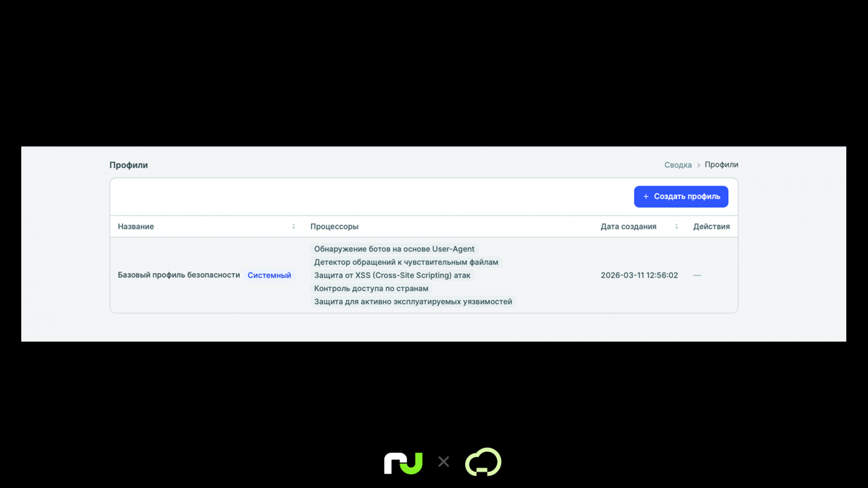Viewport: 868px width, 488px height.
Task: Click the Процессоры column header
Action: [334, 226]
